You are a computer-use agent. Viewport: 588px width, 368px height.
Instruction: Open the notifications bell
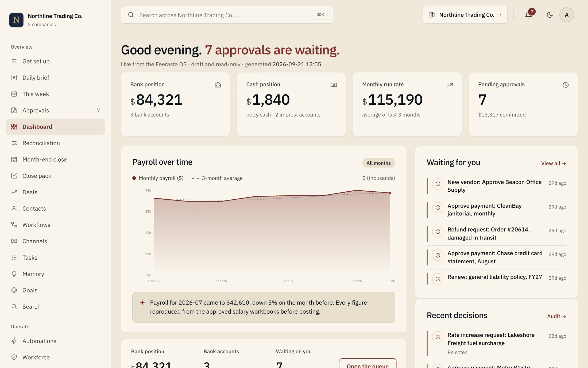pyautogui.click(x=528, y=15)
